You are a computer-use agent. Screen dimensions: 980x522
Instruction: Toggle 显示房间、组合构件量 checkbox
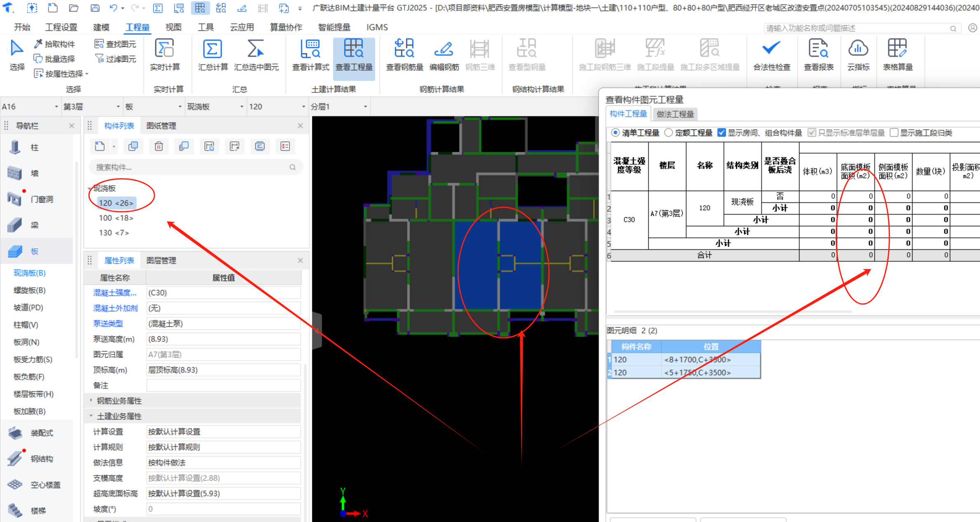click(721, 133)
